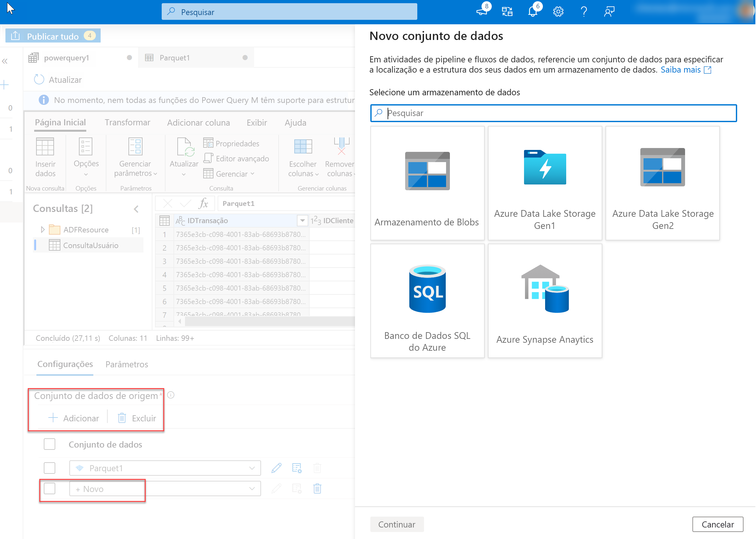Switch to the Parâmetros tab
756x539 pixels.
click(x=127, y=364)
